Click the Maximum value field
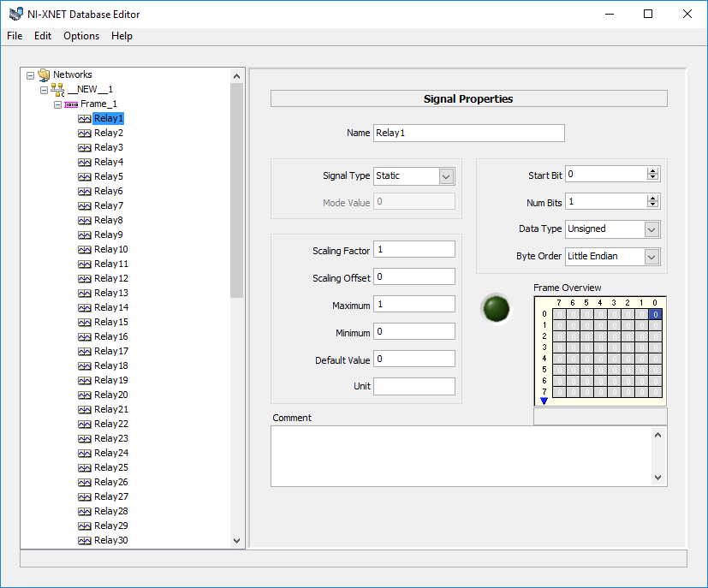The width and height of the screenshot is (708, 588). click(414, 304)
